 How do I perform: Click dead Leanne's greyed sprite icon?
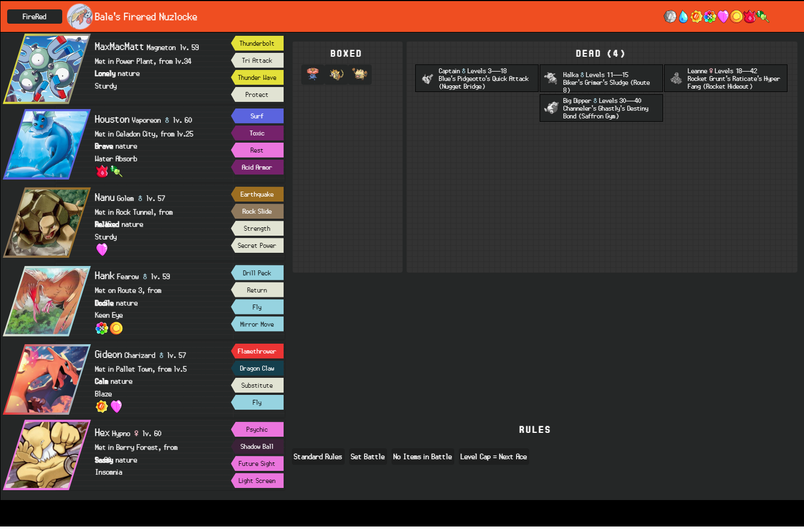click(676, 79)
